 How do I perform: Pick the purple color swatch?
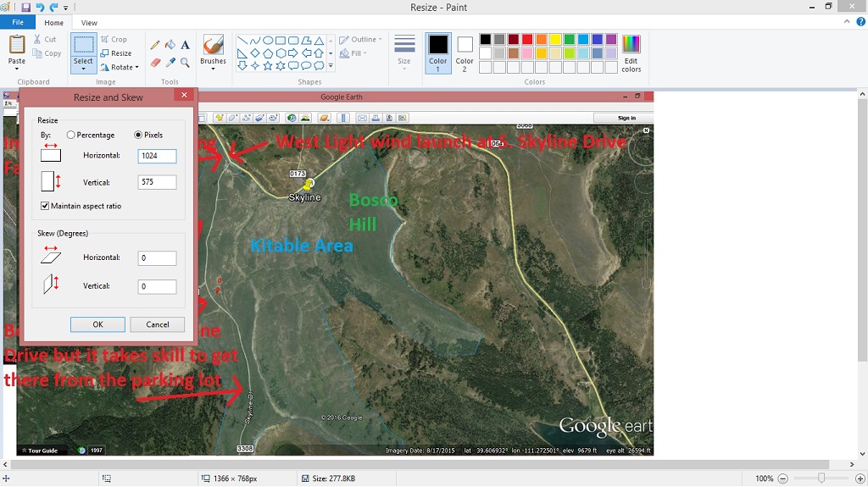coord(611,39)
